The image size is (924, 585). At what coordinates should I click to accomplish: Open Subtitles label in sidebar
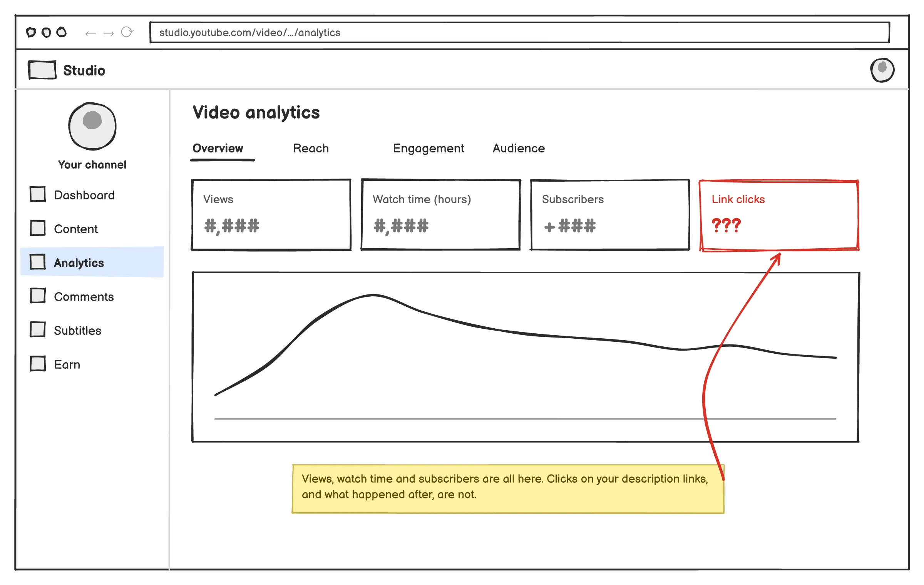click(78, 331)
